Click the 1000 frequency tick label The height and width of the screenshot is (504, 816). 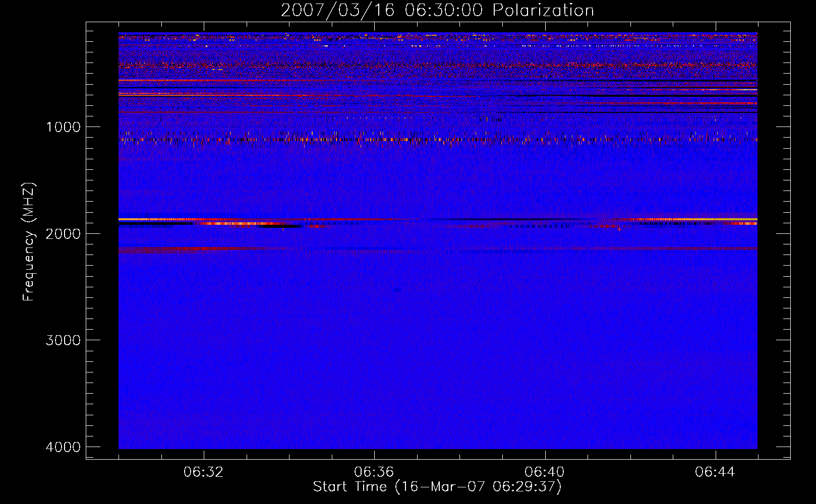coord(63,127)
